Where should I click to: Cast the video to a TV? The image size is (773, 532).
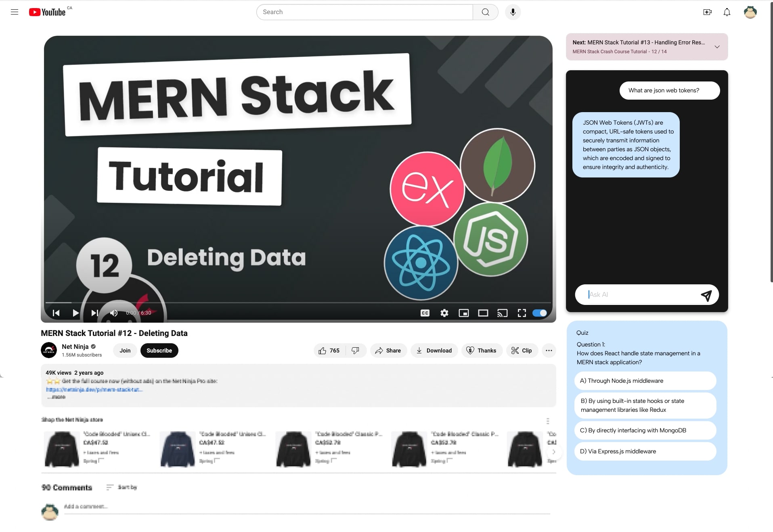point(502,313)
